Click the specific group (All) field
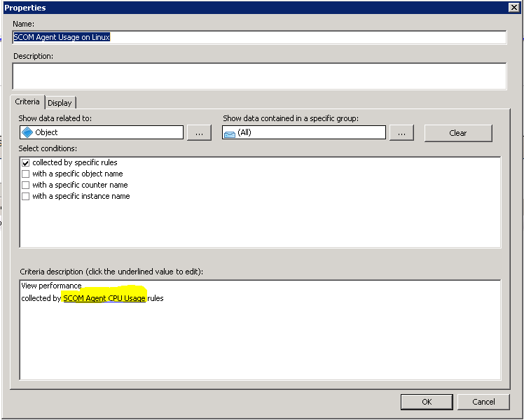 coord(304,132)
